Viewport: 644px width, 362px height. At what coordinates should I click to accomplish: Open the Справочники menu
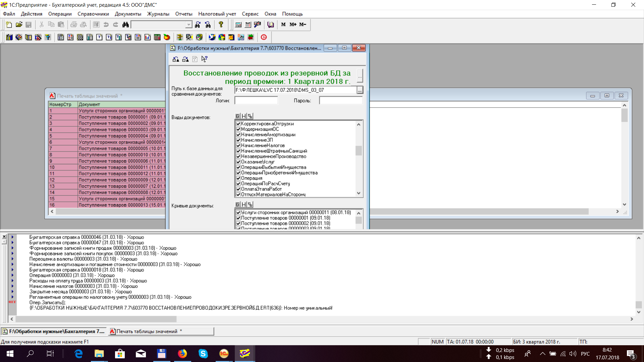coord(93,14)
